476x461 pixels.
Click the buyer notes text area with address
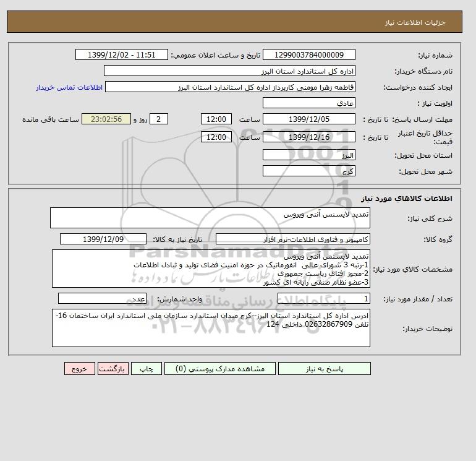pyautogui.click(x=211, y=328)
